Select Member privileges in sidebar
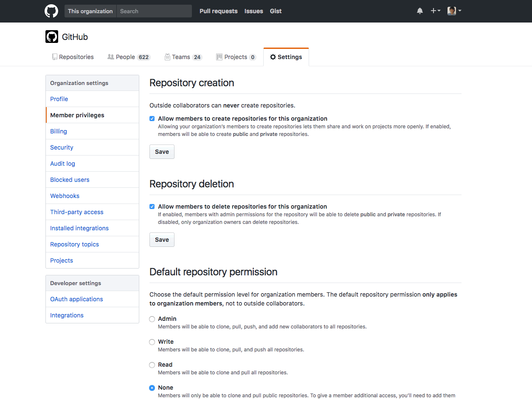Screen dimensions: 532x399 point(92,115)
